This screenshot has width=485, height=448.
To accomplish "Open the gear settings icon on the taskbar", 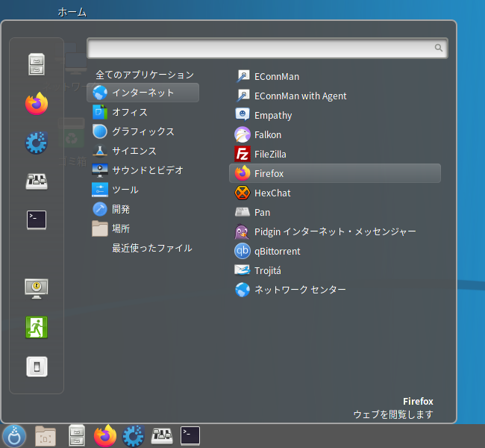I will 134,436.
